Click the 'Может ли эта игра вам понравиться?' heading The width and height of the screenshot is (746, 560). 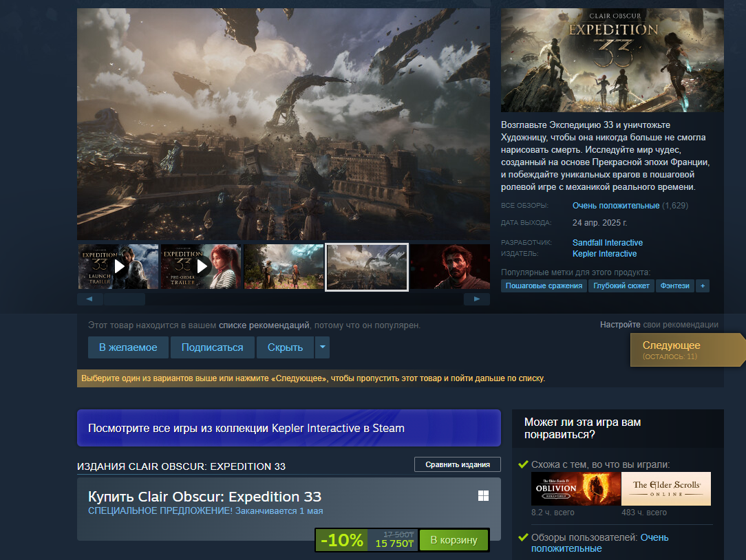point(582,428)
